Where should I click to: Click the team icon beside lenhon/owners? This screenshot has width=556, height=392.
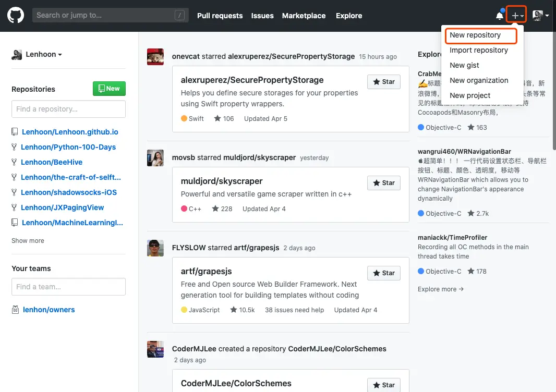click(x=15, y=310)
